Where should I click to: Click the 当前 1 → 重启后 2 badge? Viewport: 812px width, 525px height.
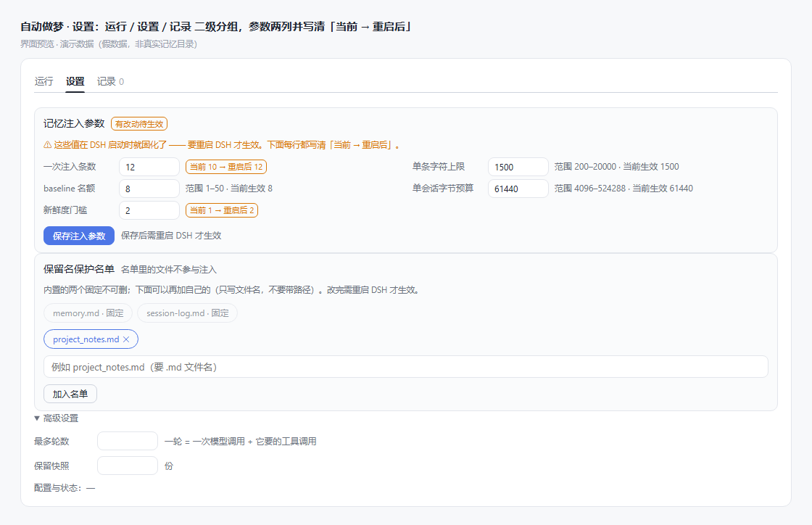222,210
